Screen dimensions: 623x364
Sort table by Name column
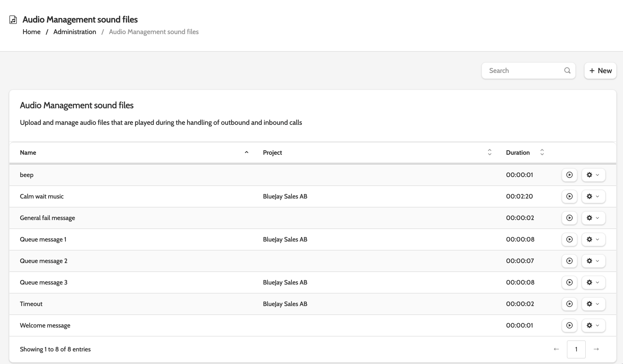[28, 153]
